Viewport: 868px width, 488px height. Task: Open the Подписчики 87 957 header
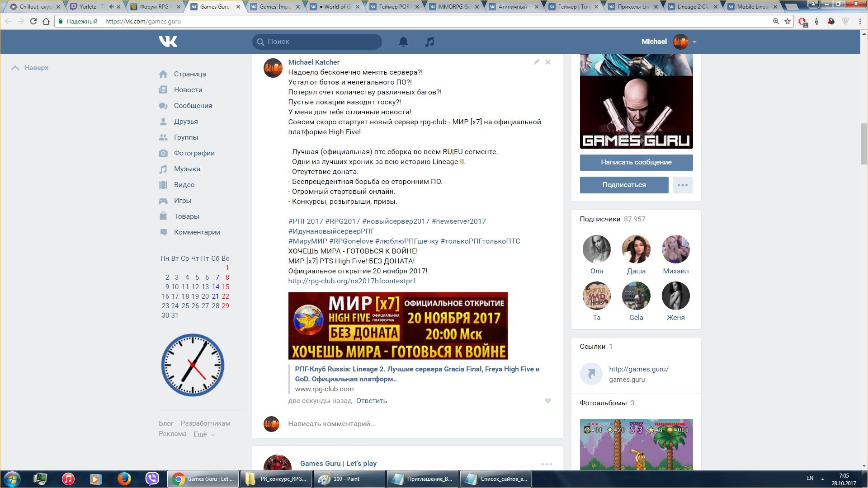click(613, 219)
